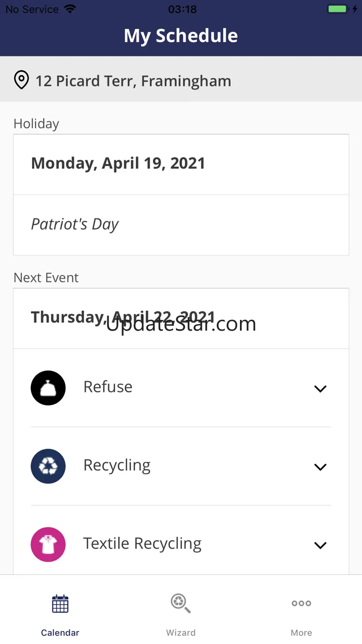
Task: Select the Patriot's Day holiday entry
Action: (x=75, y=224)
